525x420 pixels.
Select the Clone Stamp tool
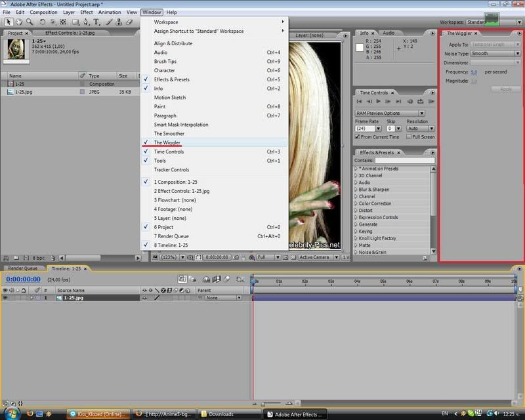point(119,22)
